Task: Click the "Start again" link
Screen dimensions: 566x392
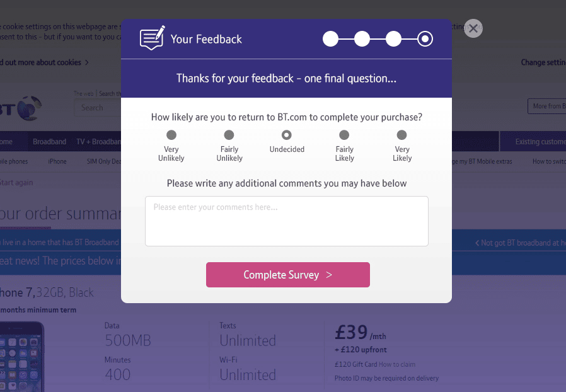Action: point(17,182)
